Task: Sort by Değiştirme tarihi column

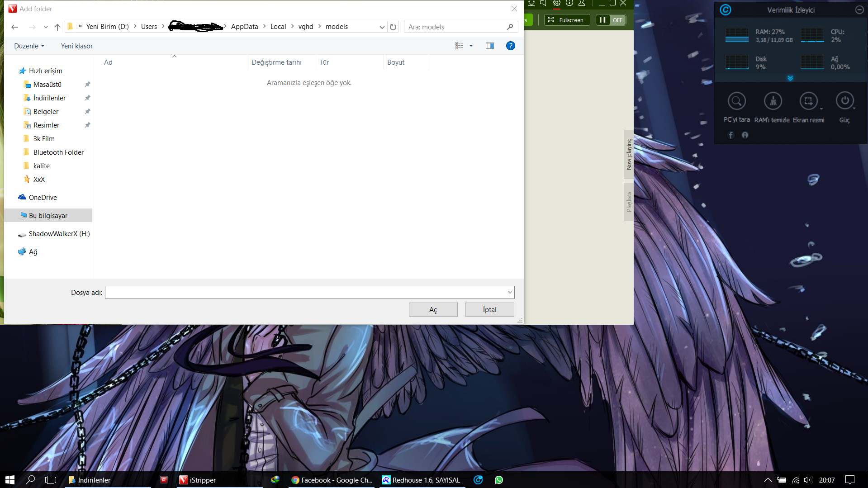Action: tap(282, 62)
